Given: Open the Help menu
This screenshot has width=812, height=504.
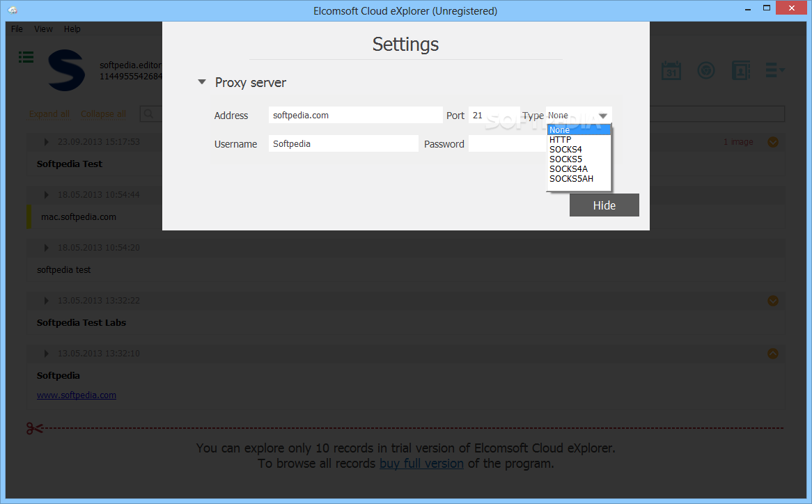Looking at the screenshot, I should (x=72, y=29).
